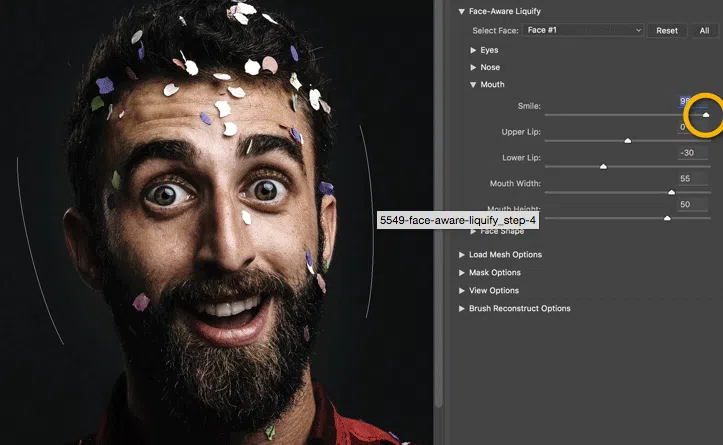This screenshot has width=723, height=445.
Task: Open the Select Face dropdown
Action: point(583,30)
